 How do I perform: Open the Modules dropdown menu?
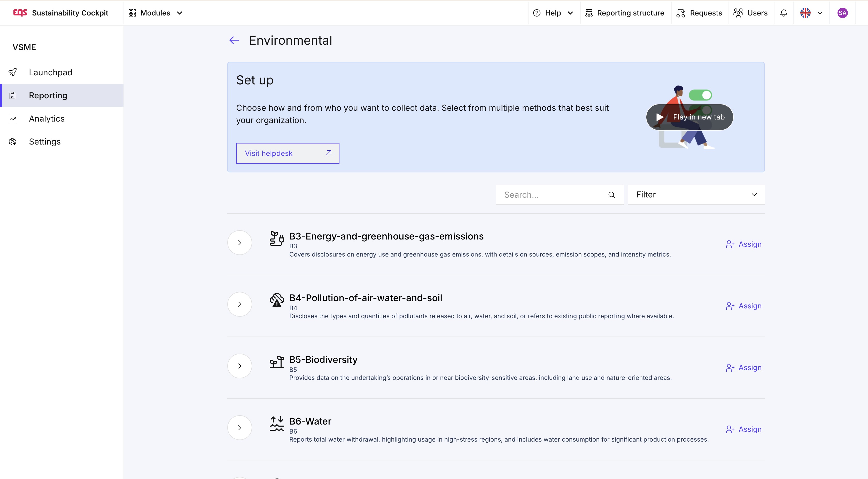(x=156, y=13)
